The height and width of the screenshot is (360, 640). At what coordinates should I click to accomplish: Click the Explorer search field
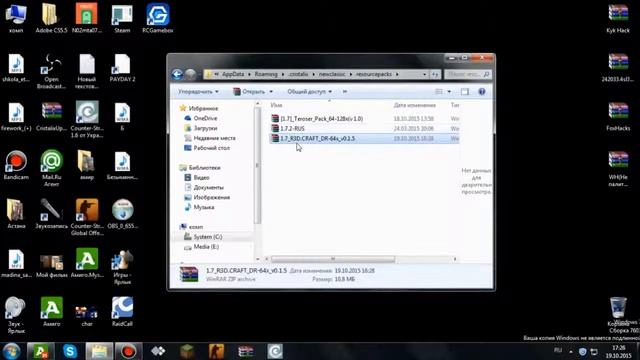[467, 74]
